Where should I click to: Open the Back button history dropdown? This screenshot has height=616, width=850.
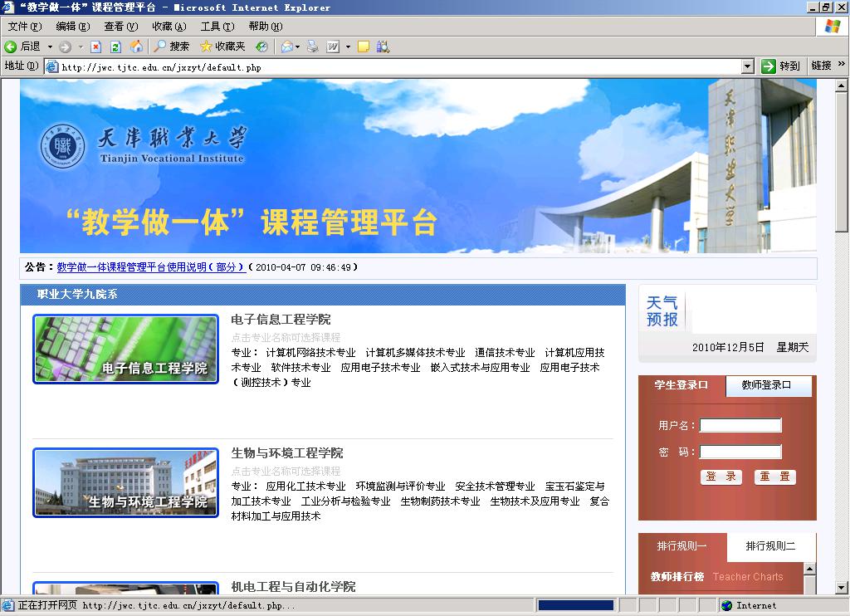coord(50,46)
